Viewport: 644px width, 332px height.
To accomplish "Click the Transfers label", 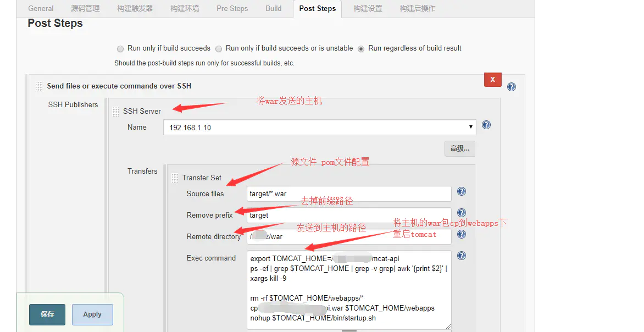I will [x=142, y=171].
